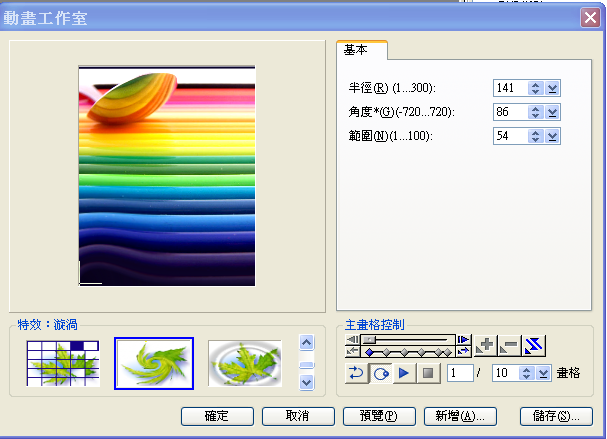Select the first blue keyframe diamond
This screenshot has height=439, width=607.
point(369,352)
